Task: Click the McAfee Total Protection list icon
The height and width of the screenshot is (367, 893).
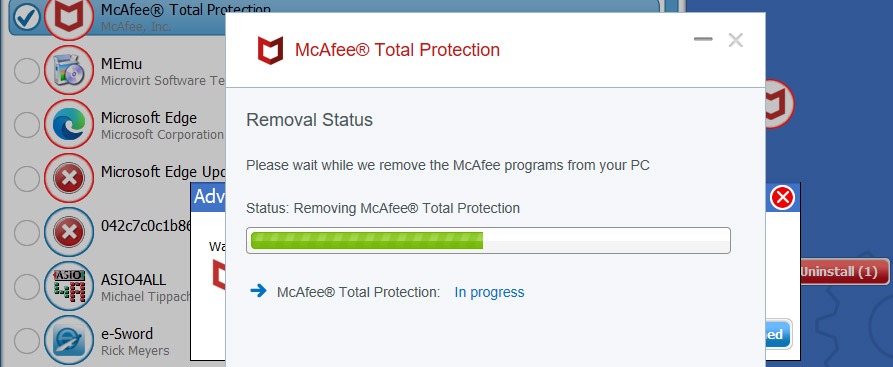Action: pos(68,17)
